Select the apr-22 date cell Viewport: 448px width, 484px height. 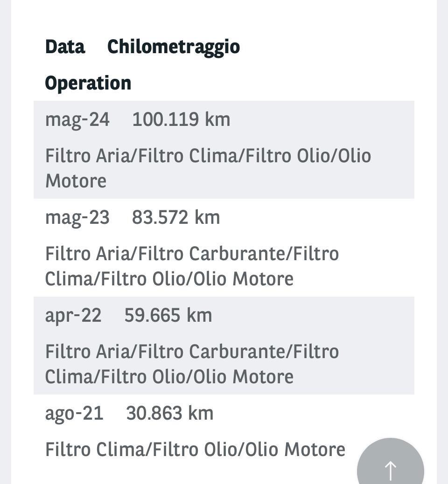click(x=73, y=316)
